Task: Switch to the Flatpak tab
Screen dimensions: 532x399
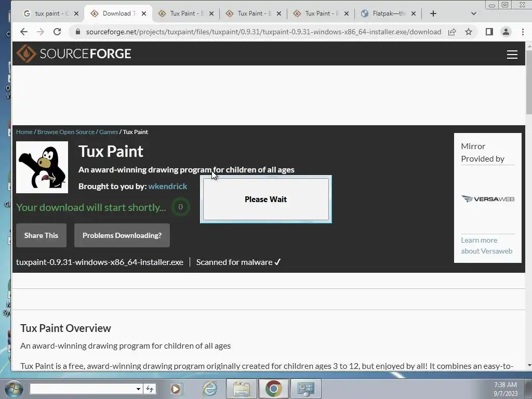Action: (x=388, y=14)
